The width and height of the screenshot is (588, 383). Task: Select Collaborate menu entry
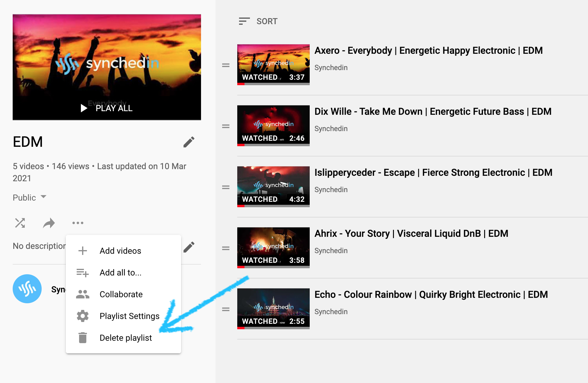pyautogui.click(x=123, y=294)
